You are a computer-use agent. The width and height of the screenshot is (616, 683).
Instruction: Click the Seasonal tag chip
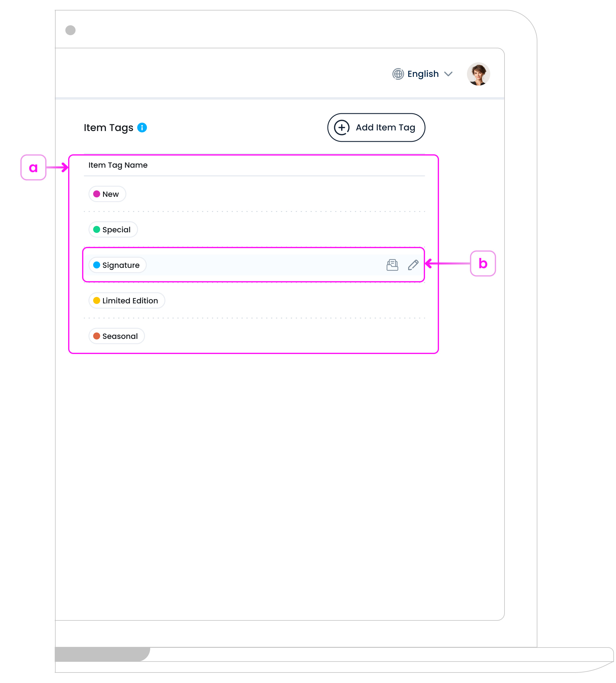pos(117,336)
